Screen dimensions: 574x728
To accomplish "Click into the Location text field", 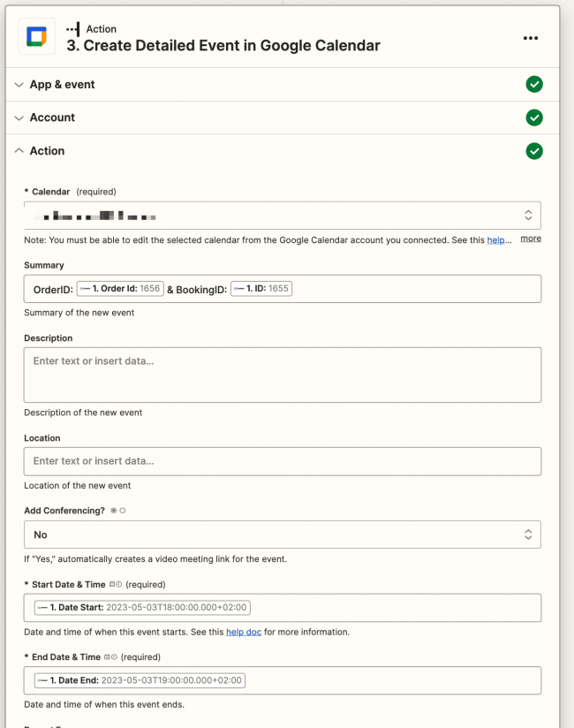I will (283, 461).
